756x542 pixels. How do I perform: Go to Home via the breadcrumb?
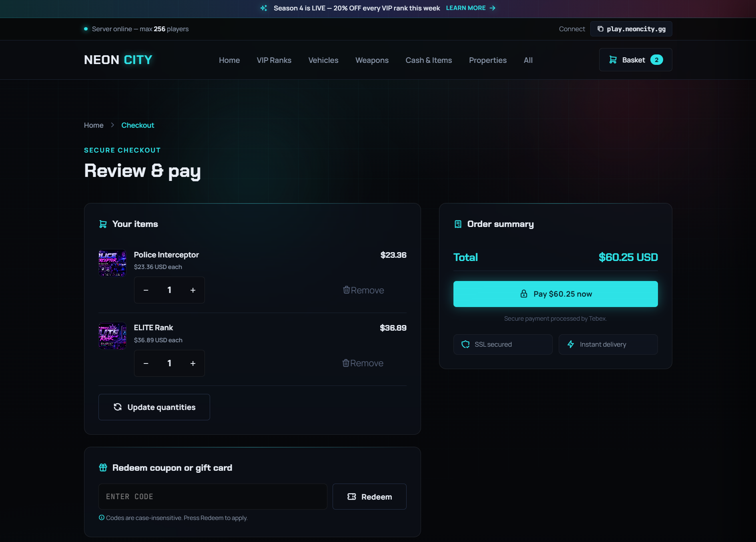tap(94, 125)
